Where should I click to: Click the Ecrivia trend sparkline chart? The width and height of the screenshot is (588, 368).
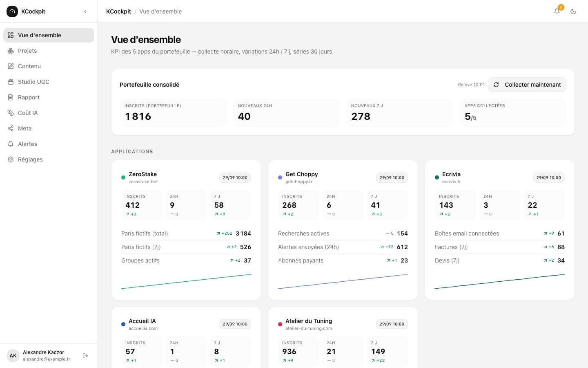coord(500,282)
